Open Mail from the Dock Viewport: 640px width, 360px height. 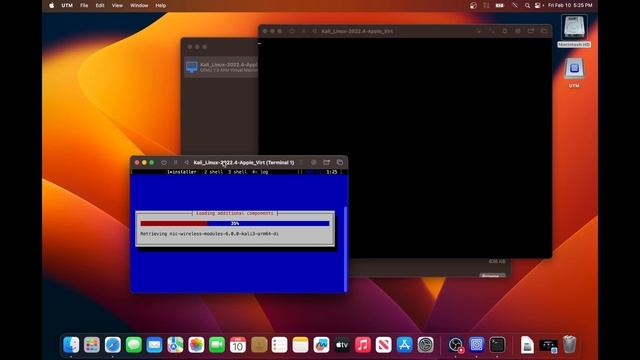tap(154, 345)
